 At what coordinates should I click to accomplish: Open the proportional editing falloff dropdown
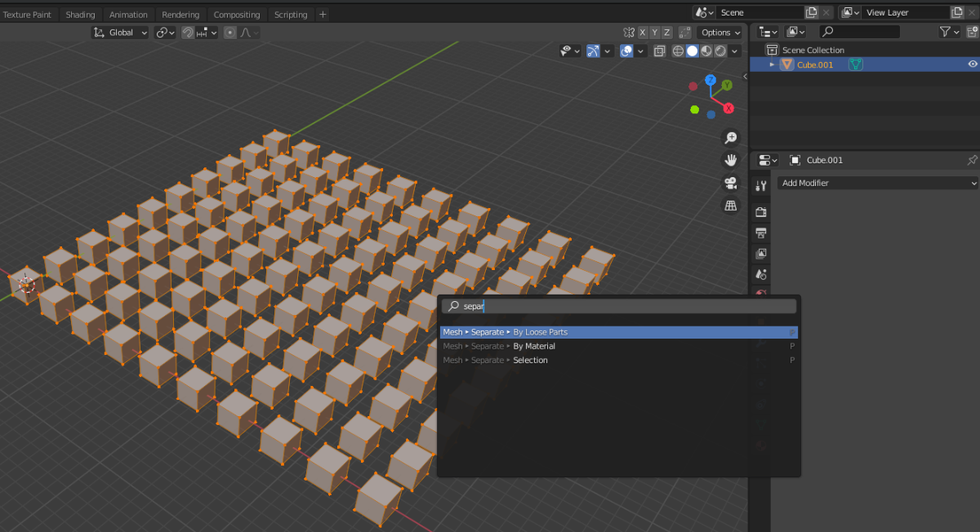point(250,33)
